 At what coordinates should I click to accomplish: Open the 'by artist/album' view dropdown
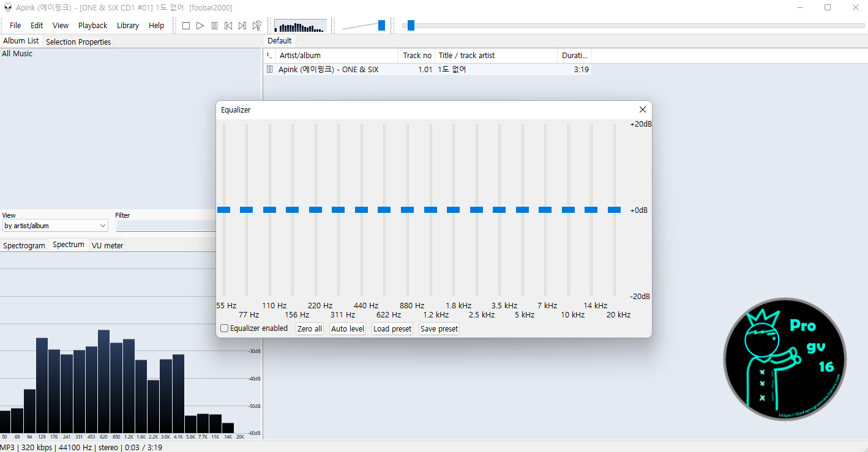tap(55, 226)
